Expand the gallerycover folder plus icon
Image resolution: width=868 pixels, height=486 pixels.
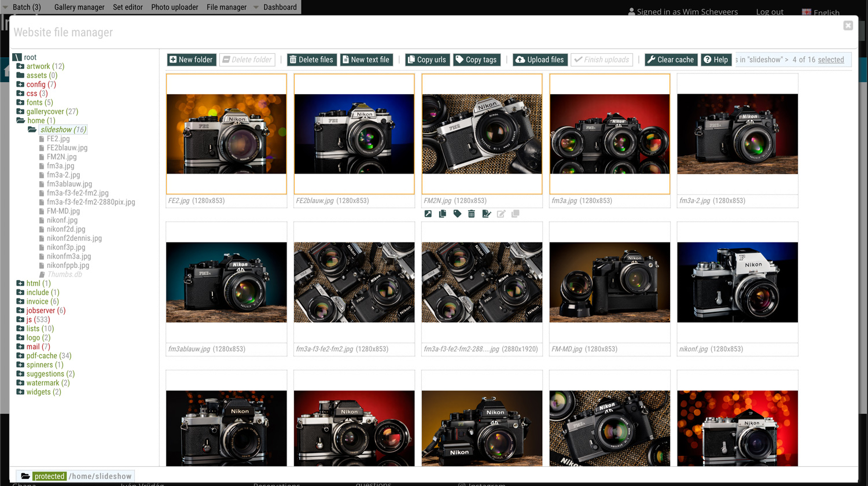20,112
